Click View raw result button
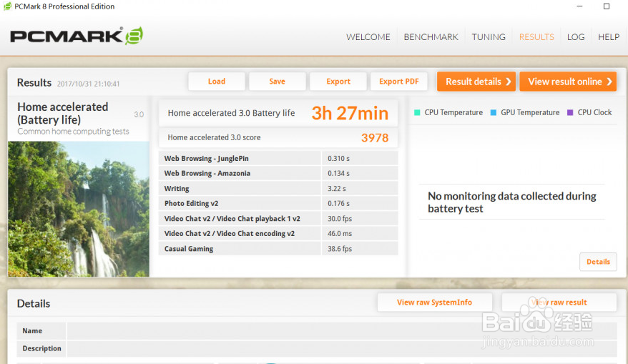Screen dimensions: 628x364 pos(559,302)
